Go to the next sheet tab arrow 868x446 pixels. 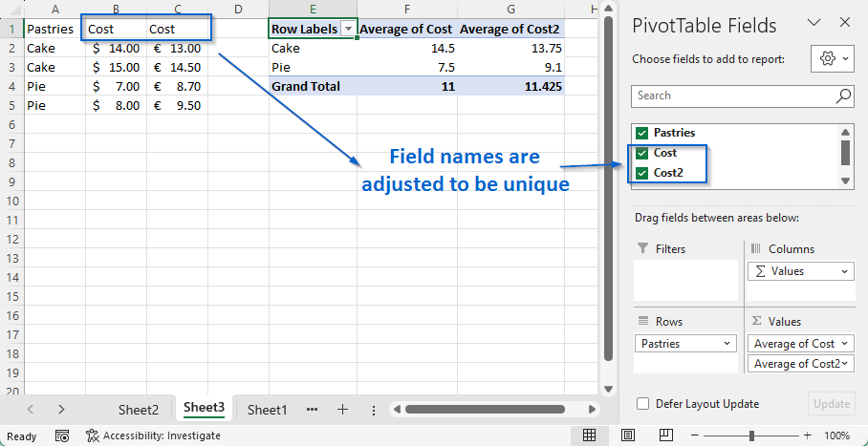pyautogui.click(x=61, y=410)
